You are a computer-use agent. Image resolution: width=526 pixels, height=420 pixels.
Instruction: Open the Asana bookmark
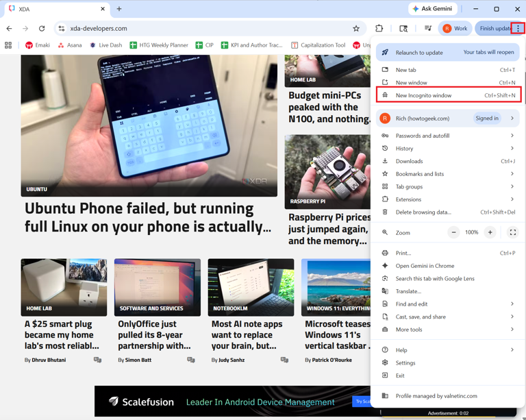tap(69, 45)
